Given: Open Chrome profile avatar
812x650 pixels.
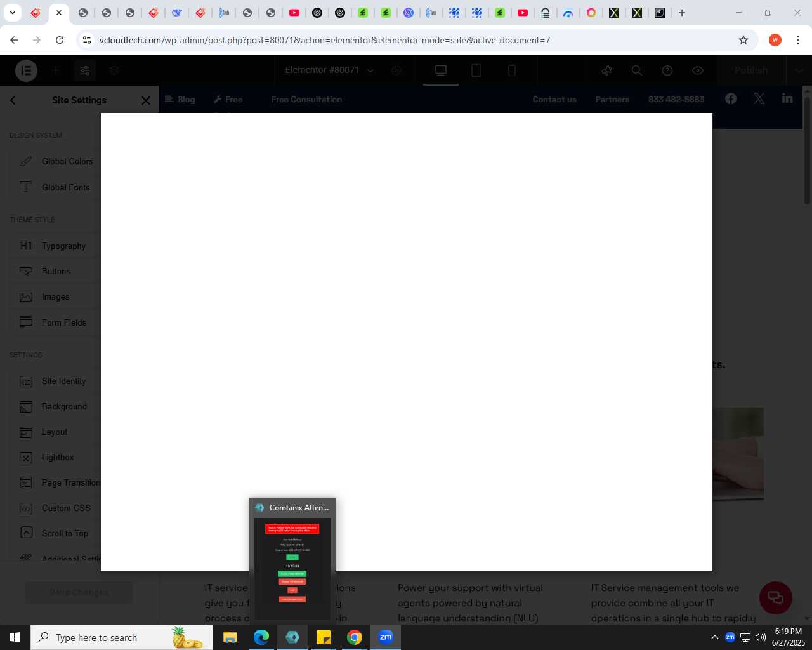Looking at the screenshot, I should (775, 40).
